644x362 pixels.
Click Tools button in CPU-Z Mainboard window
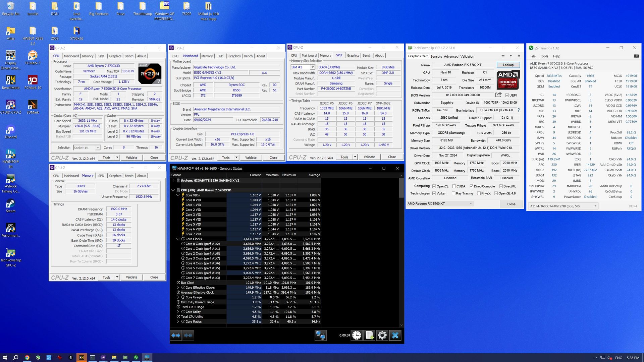226,158
